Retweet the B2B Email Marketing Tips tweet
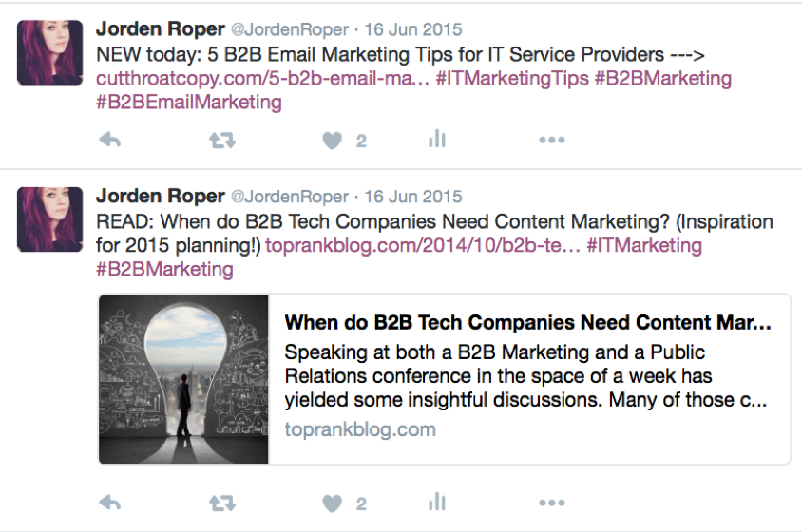 tap(222, 141)
